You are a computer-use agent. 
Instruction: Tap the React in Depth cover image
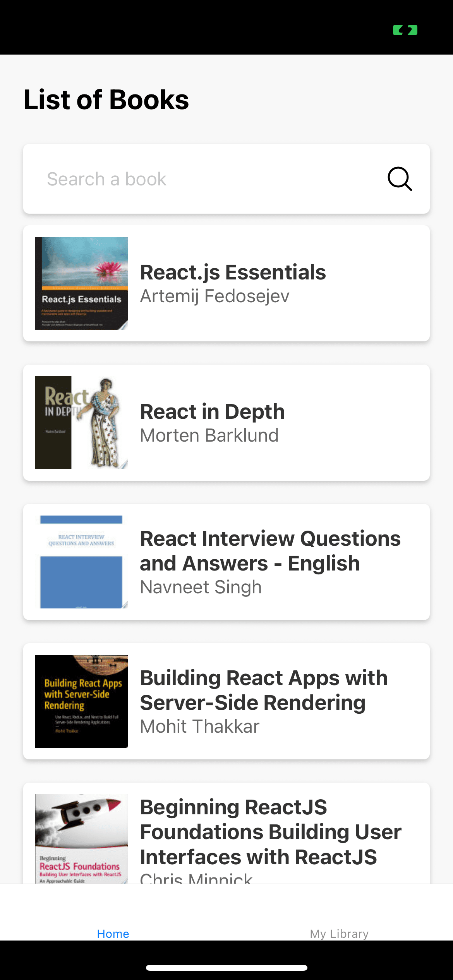point(81,423)
